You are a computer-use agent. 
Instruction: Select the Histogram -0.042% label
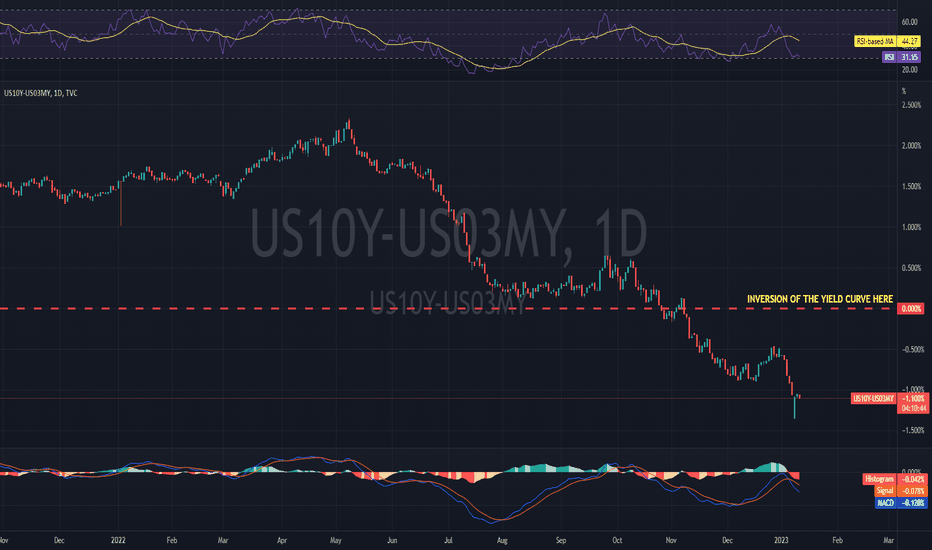coord(895,479)
